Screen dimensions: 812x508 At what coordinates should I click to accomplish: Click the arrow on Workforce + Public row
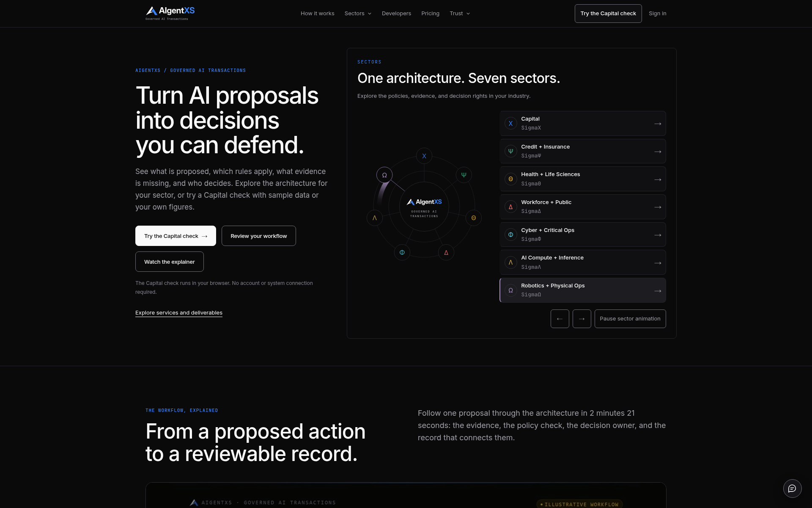[x=658, y=207]
